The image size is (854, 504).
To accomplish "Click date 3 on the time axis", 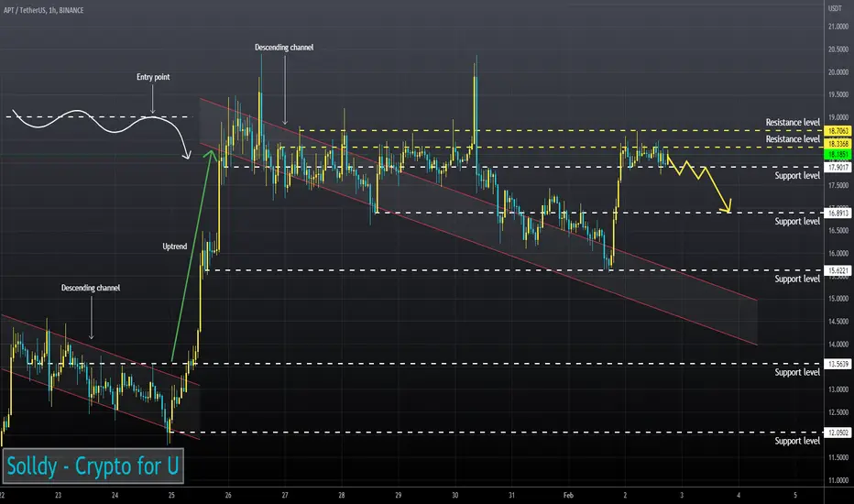I will coord(682,495).
